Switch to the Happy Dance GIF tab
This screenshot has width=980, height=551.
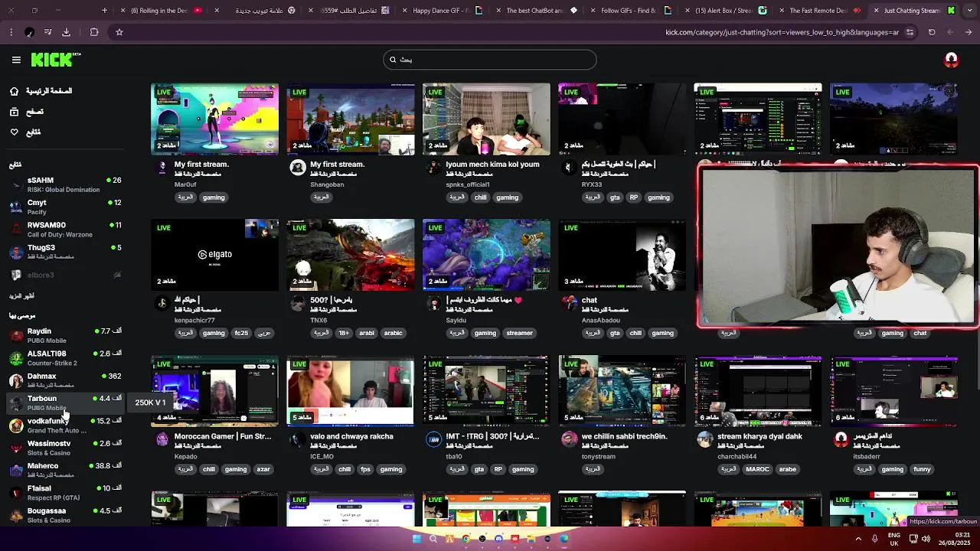pos(448,11)
